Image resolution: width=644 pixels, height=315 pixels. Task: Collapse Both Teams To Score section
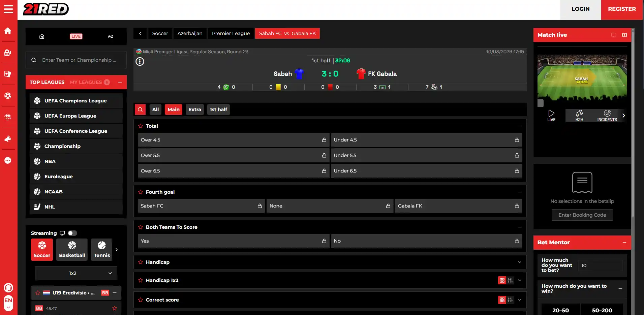tap(520, 227)
